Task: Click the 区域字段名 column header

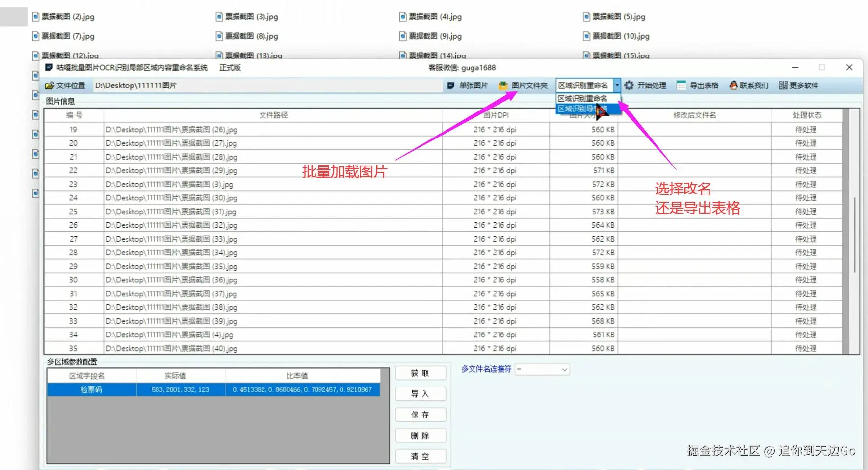Action: pyautogui.click(x=92, y=376)
